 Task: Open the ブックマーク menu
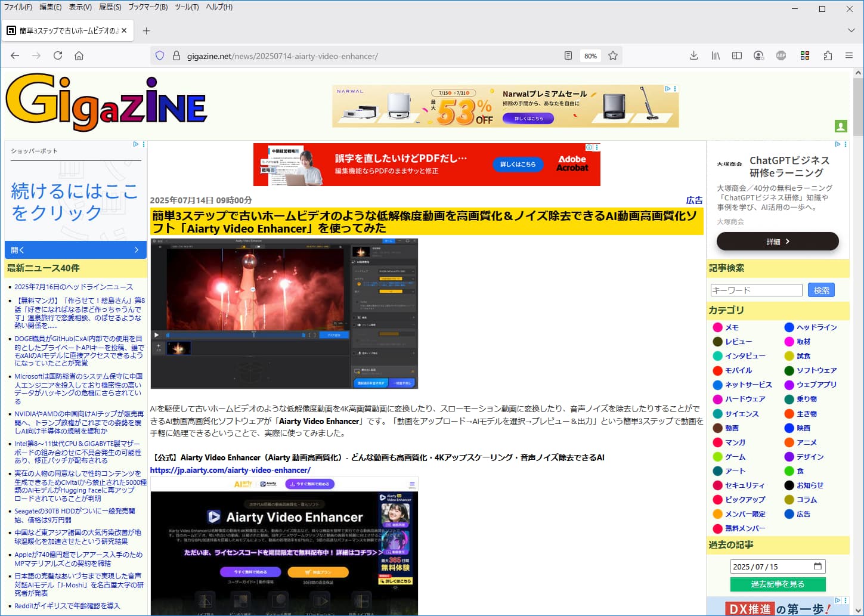coord(148,7)
